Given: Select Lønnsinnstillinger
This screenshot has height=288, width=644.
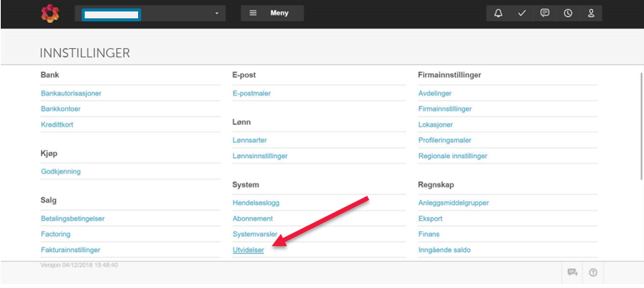Looking at the screenshot, I should (x=260, y=156).
